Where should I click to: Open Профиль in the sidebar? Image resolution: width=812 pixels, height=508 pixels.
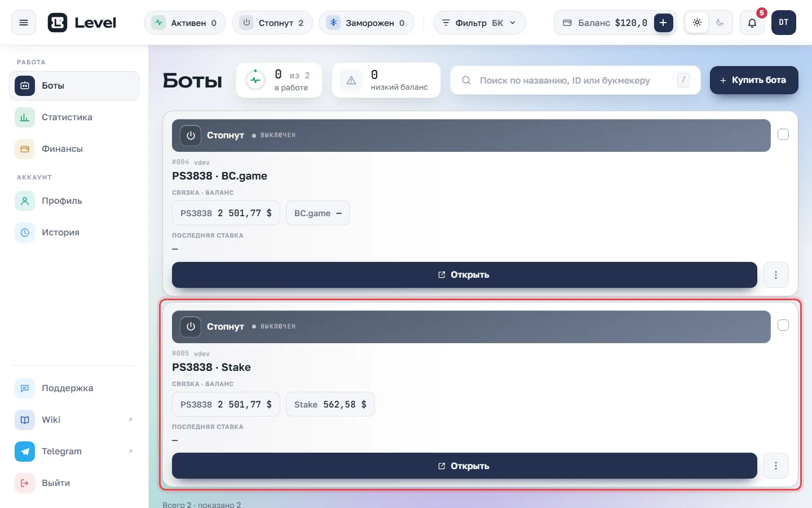[x=74, y=201]
